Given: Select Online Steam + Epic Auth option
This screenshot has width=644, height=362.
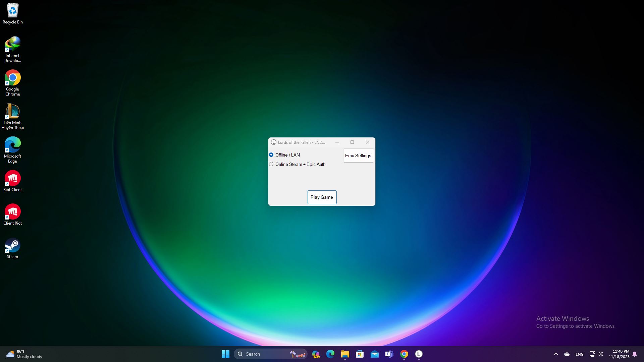Looking at the screenshot, I should pos(271,164).
